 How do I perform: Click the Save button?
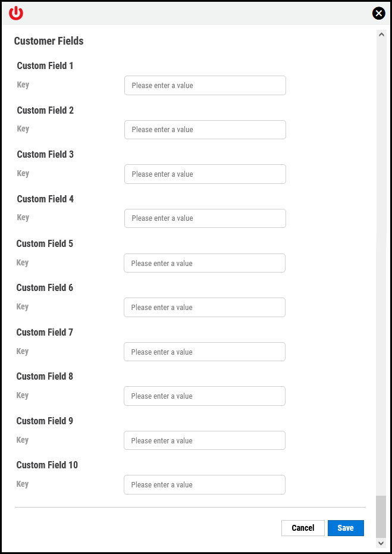[346, 528]
